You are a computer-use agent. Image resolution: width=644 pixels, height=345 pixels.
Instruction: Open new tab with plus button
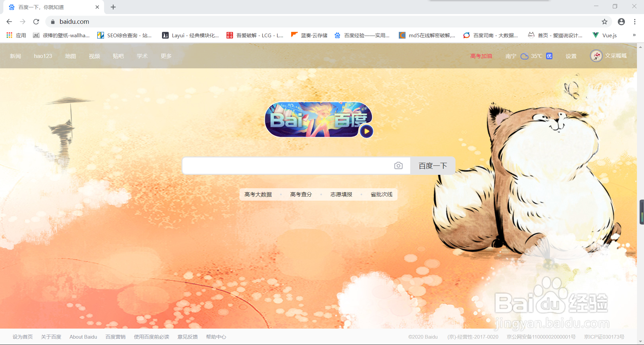tap(113, 7)
